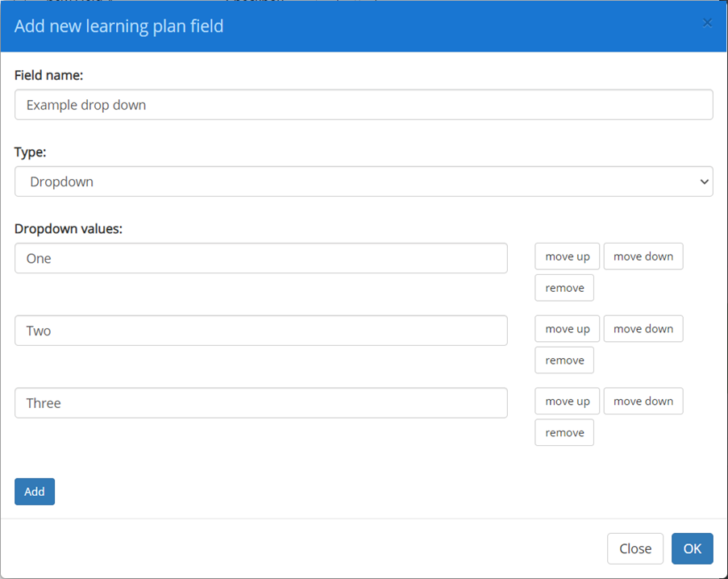Screen dimensions: 728x579
Task: Move the One value up
Action: pyautogui.click(x=567, y=256)
